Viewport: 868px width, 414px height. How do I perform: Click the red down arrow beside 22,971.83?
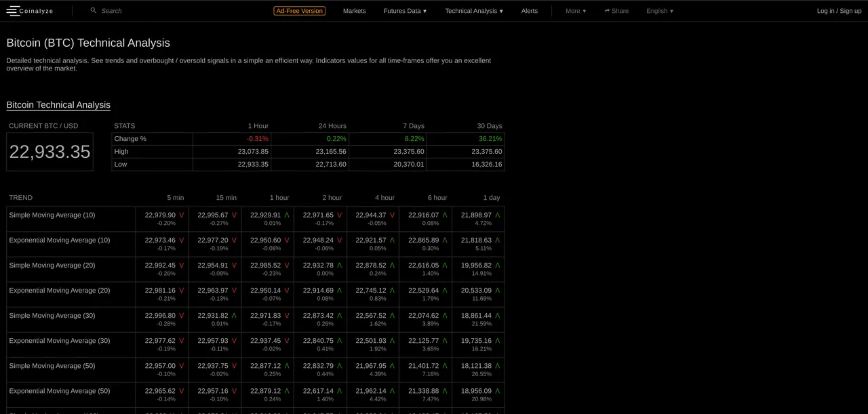(287, 316)
